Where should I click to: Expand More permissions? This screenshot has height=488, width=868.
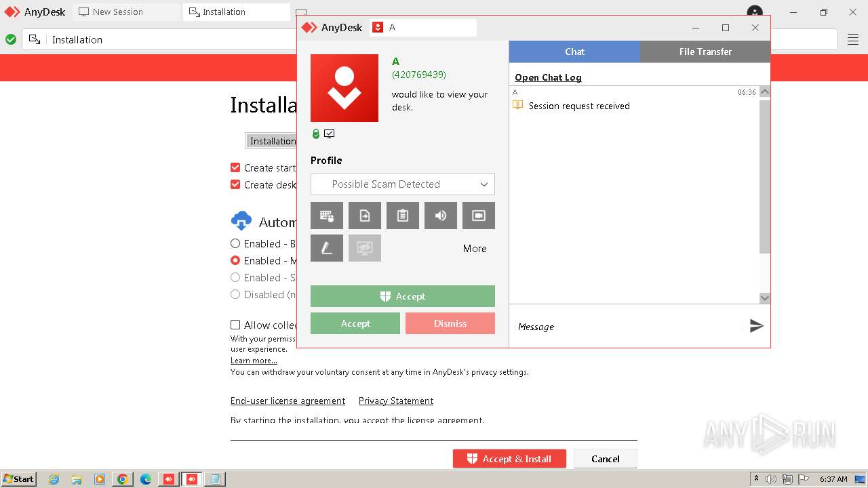click(x=475, y=249)
